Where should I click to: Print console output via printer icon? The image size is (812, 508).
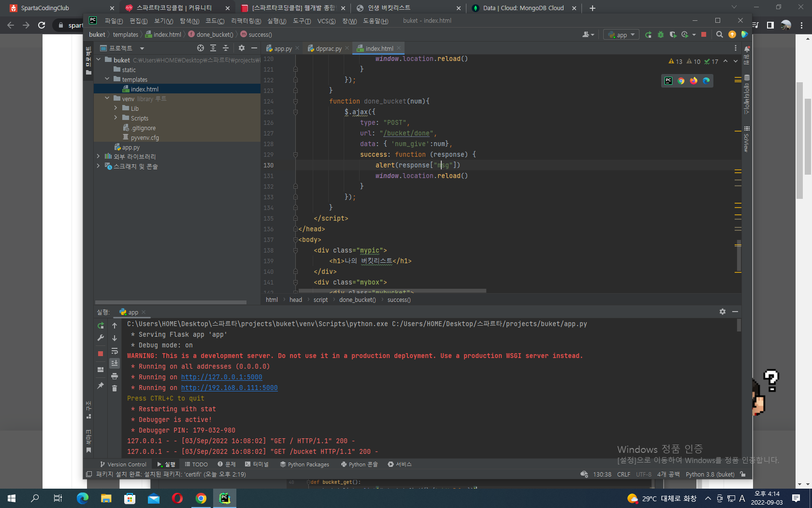(115, 376)
